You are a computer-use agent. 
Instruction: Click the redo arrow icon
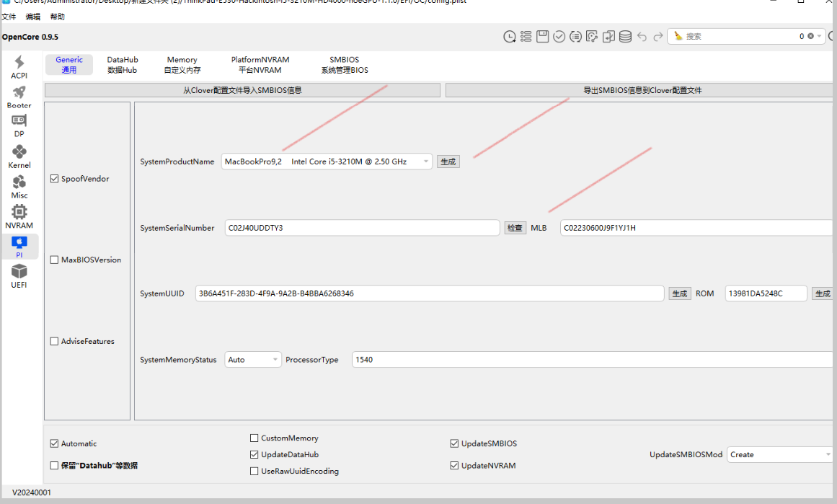coord(658,36)
